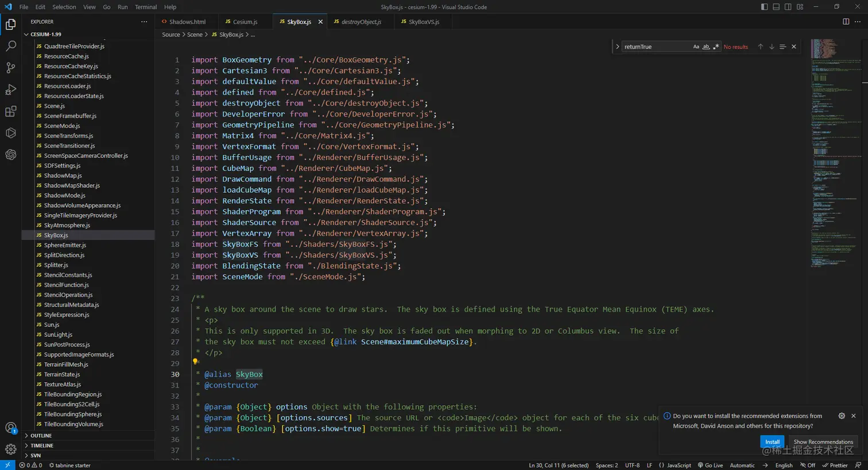Open Customize Layout button
This screenshot has width=868, height=470.
(800, 7)
